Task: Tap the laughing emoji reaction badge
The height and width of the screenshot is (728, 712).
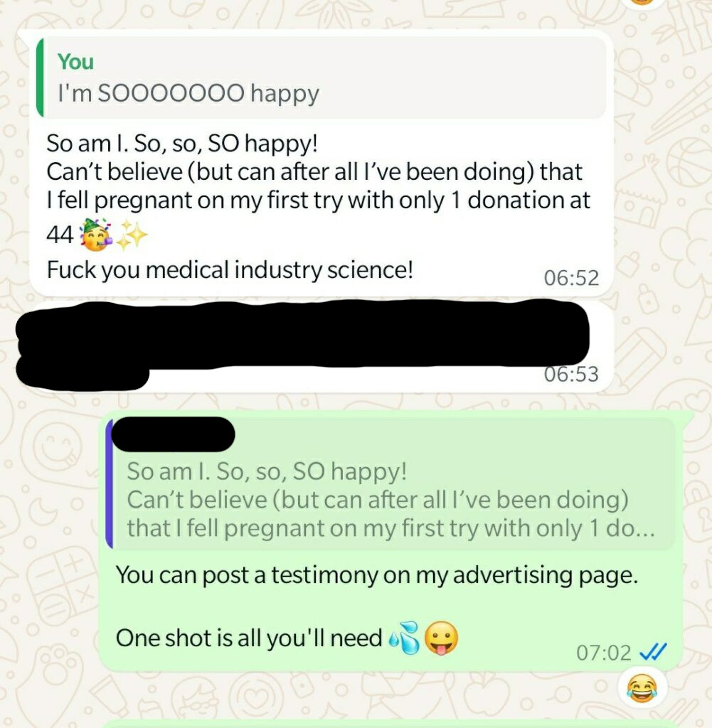Action: pos(642,688)
